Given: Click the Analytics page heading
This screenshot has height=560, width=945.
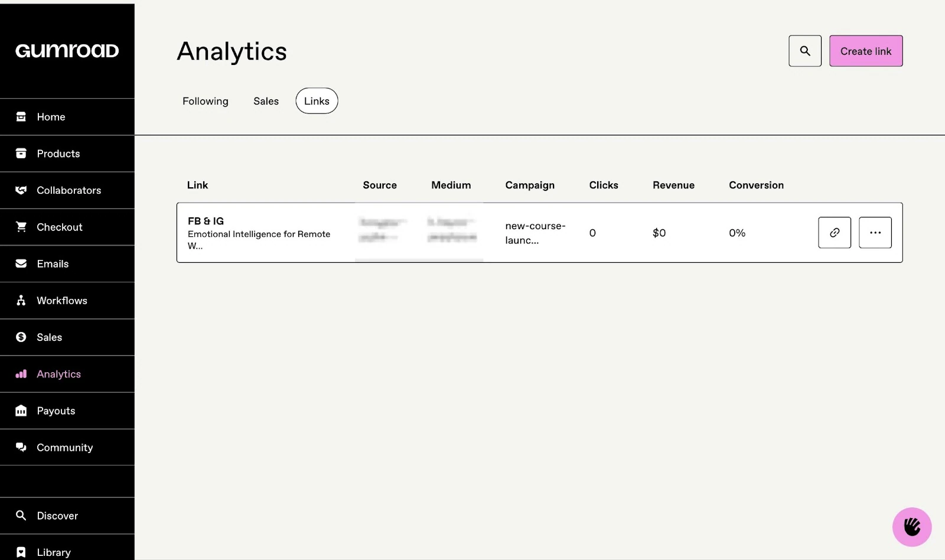Looking at the screenshot, I should 232,51.
